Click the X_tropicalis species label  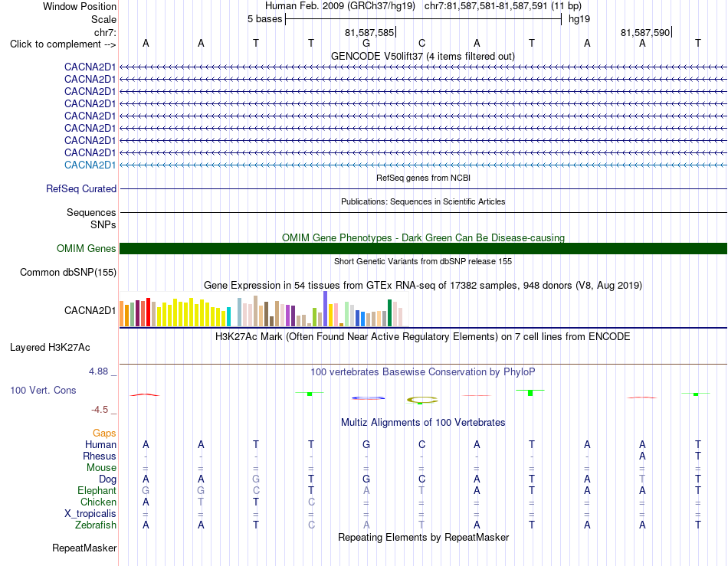click(90, 514)
